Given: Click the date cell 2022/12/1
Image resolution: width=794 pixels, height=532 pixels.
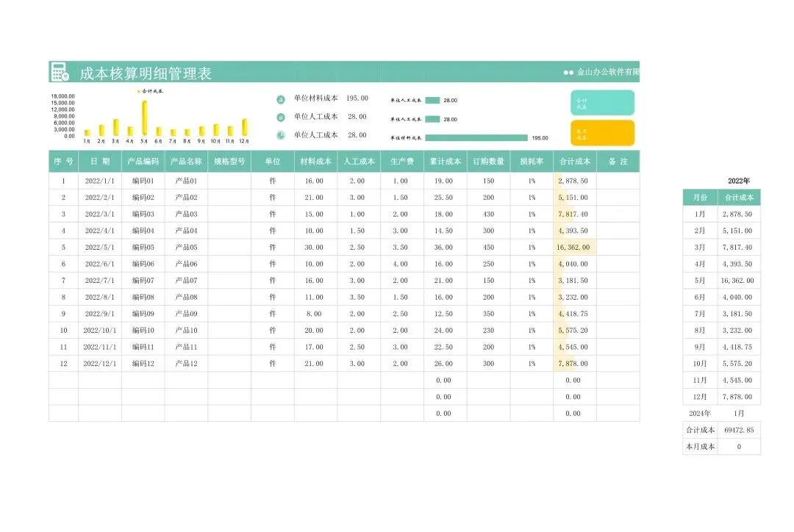Looking at the screenshot, I should (x=100, y=364).
